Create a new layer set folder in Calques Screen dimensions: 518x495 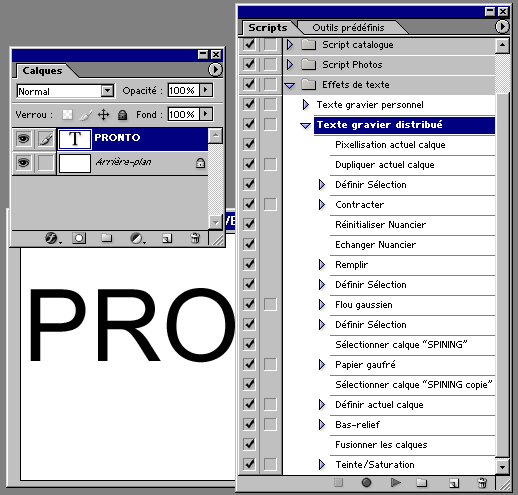[x=107, y=238]
